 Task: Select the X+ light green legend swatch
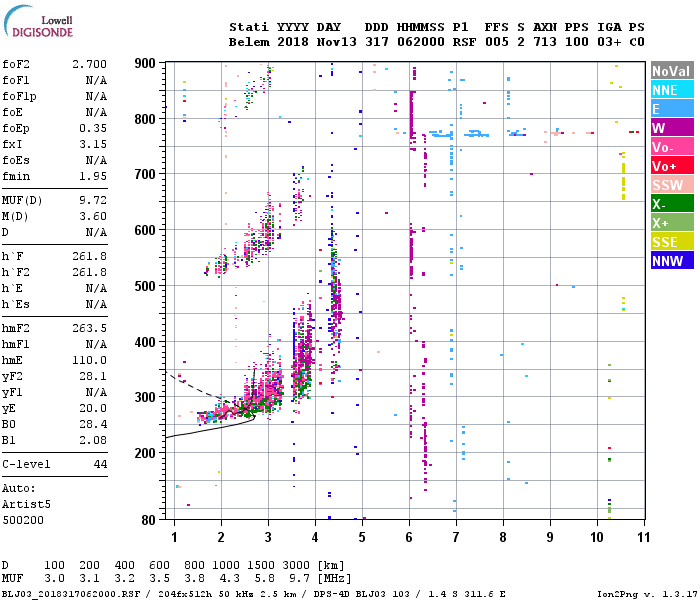click(672, 223)
